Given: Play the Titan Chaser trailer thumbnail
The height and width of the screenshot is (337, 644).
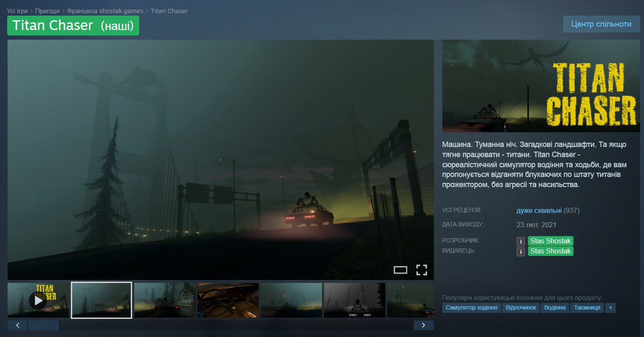Looking at the screenshot, I should [x=38, y=300].
